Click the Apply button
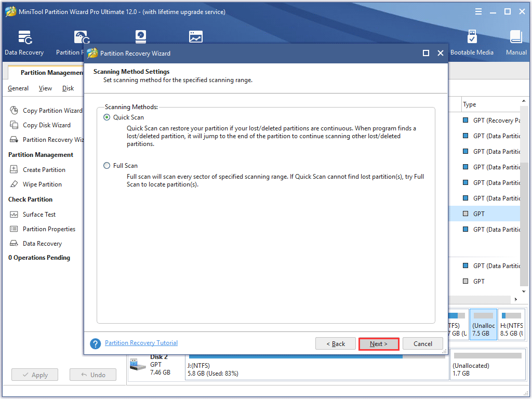The width and height of the screenshot is (532, 399). [35, 375]
